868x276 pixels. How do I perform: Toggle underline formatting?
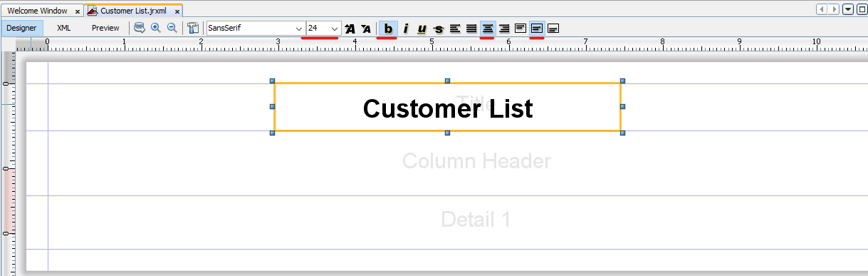(422, 29)
